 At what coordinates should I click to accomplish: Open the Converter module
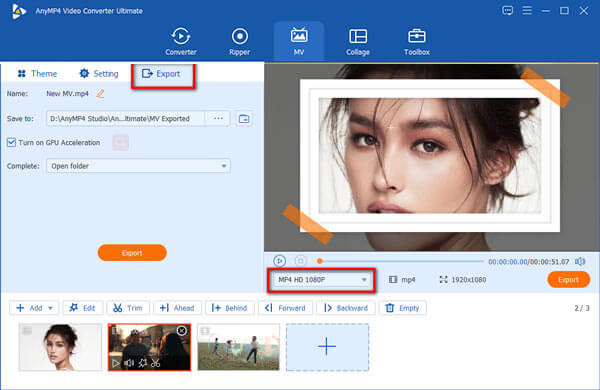[x=181, y=41]
